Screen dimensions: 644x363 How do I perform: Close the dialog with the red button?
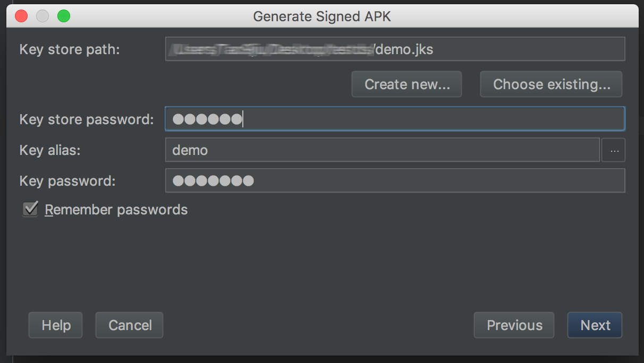[x=21, y=16]
